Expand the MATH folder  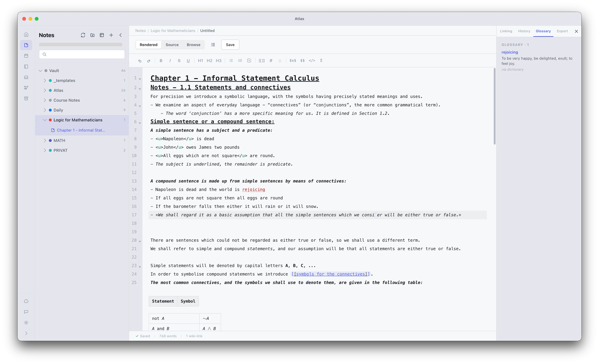pos(45,140)
